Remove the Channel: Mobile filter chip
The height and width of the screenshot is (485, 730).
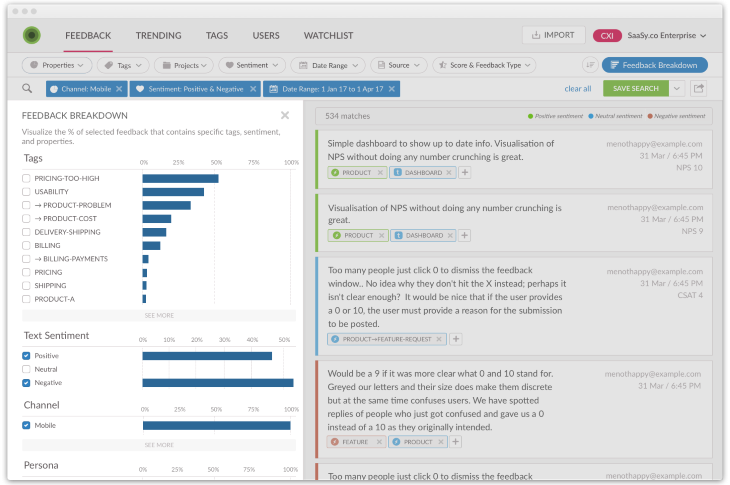coord(119,89)
